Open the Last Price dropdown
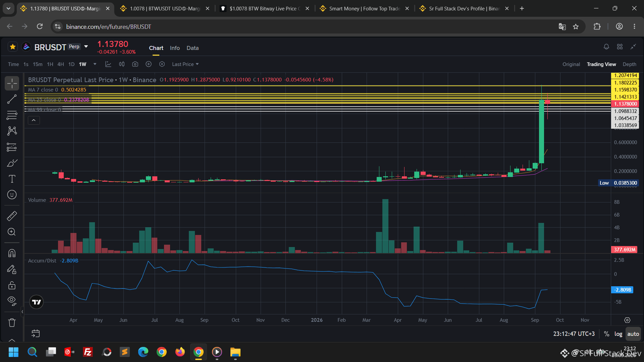 [x=185, y=64]
